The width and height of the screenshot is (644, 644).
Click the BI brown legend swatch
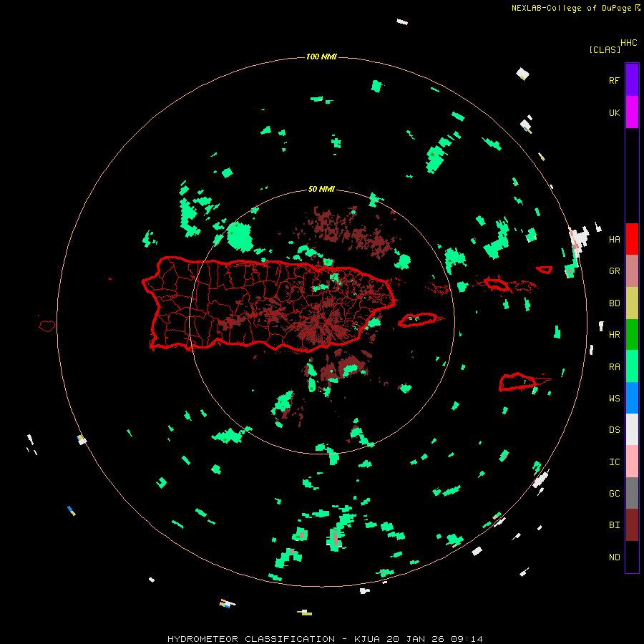pos(632,525)
